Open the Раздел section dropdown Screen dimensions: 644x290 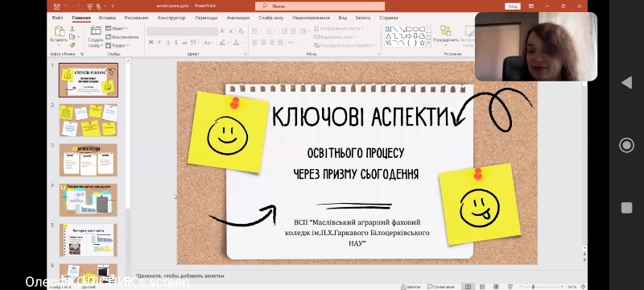pos(116,45)
